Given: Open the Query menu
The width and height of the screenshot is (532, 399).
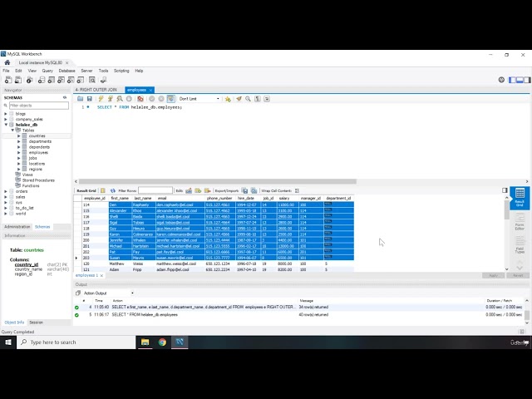Looking at the screenshot, I should click(x=47, y=71).
